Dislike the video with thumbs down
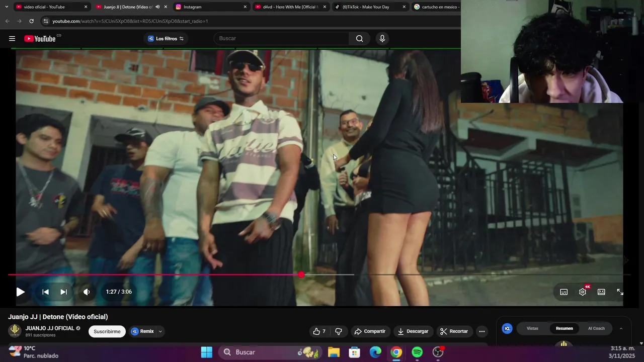This screenshot has width=644, height=362. (x=339, y=331)
